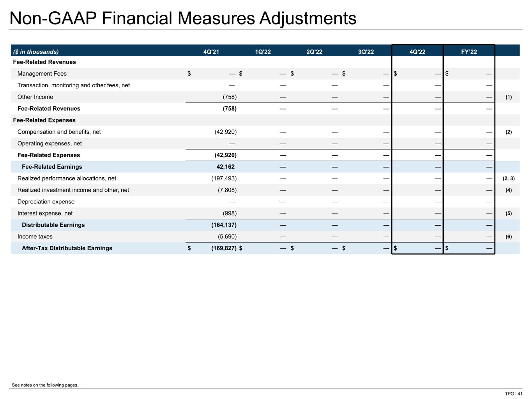Select the ($ in thousands) header label

pos(36,52)
